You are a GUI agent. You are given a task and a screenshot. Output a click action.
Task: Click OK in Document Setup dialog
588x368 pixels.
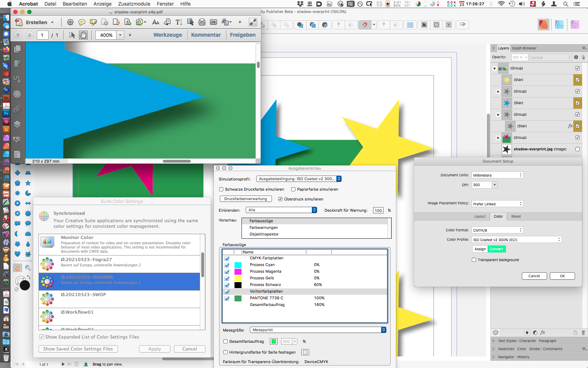pyautogui.click(x=562, y=276)
